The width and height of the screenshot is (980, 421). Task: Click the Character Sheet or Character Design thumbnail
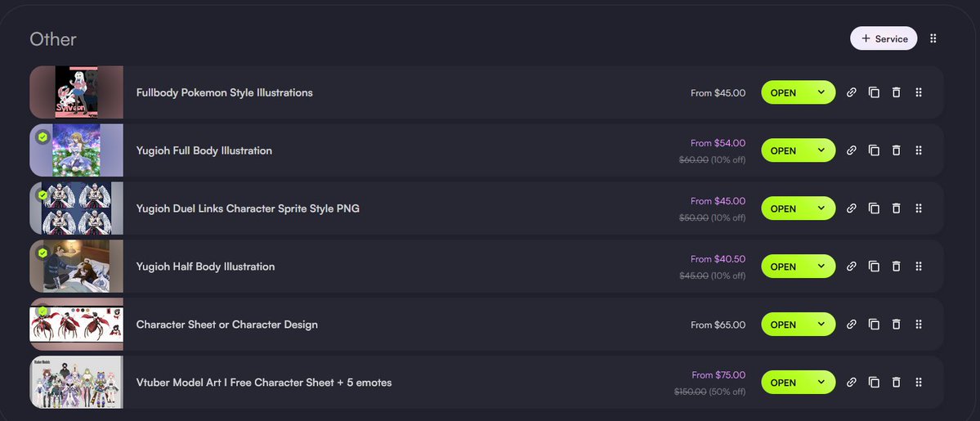[x=76, y=324]
